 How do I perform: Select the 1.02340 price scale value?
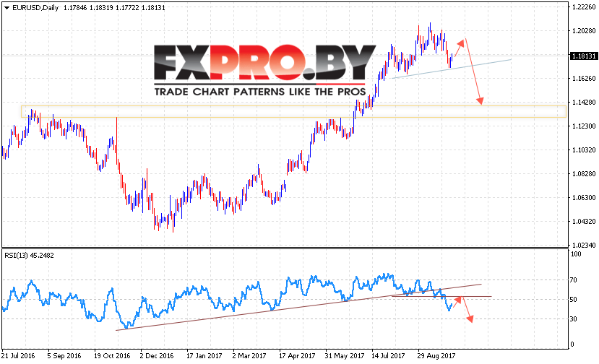coord(584,246)
